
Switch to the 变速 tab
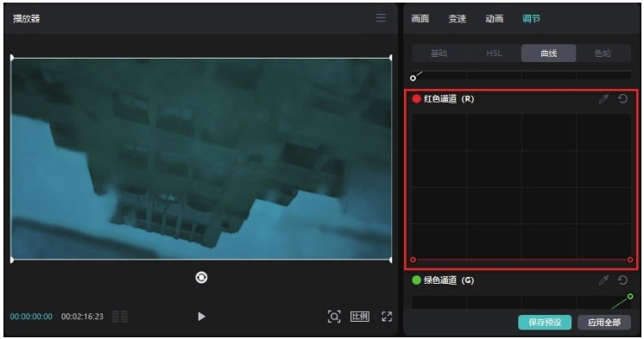(458, 18)
